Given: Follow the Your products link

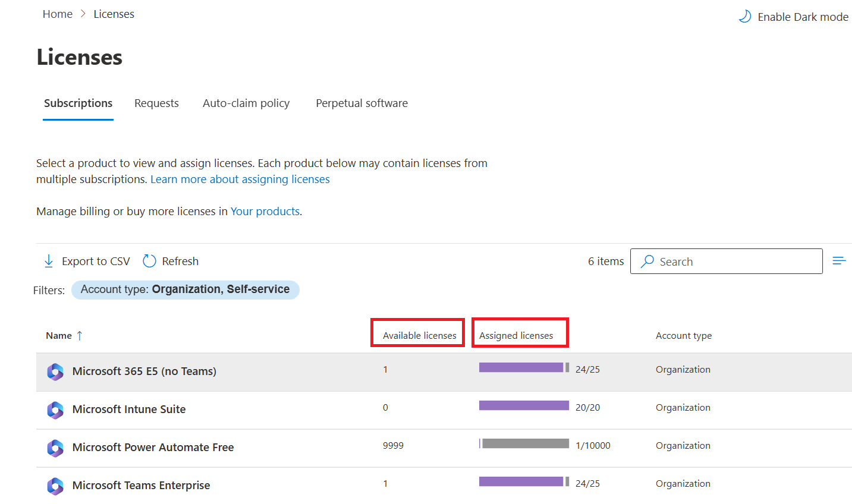Looking at the screenshot, I should 265,212.
